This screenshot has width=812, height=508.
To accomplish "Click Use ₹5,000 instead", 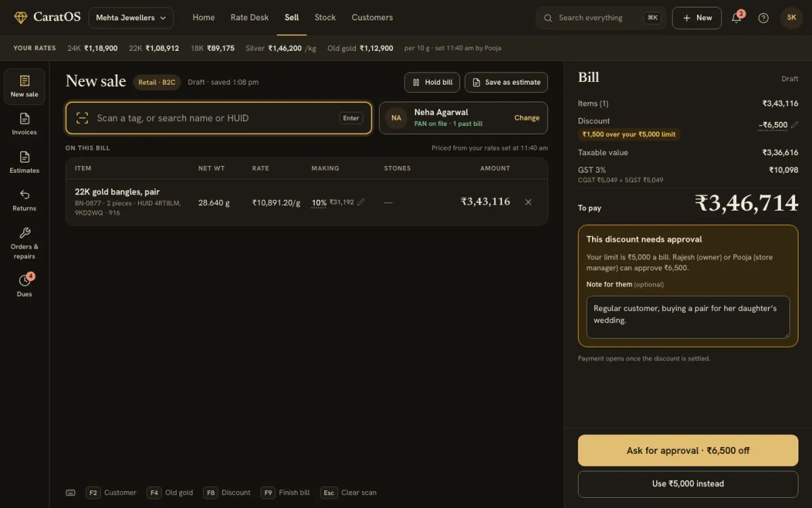I will pos(688,484).
